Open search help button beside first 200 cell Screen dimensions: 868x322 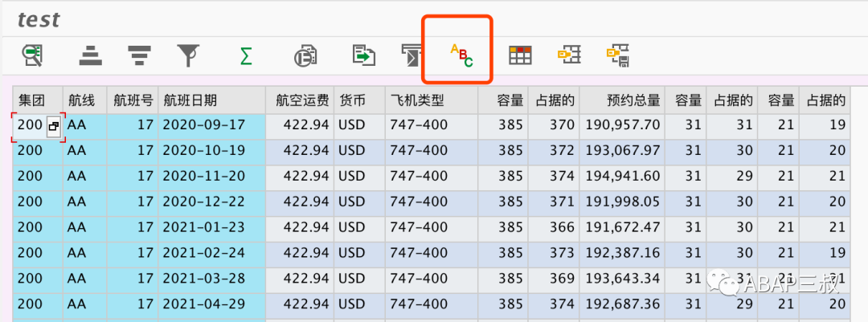[54, 127]
